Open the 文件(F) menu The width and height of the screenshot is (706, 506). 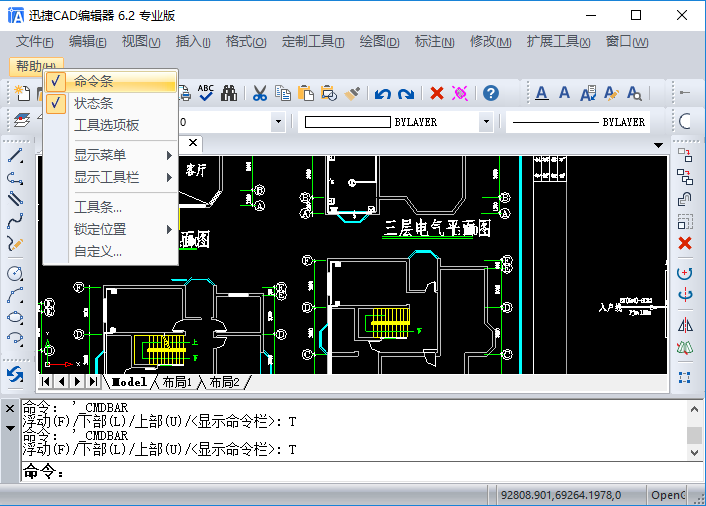tap(34, 42)
